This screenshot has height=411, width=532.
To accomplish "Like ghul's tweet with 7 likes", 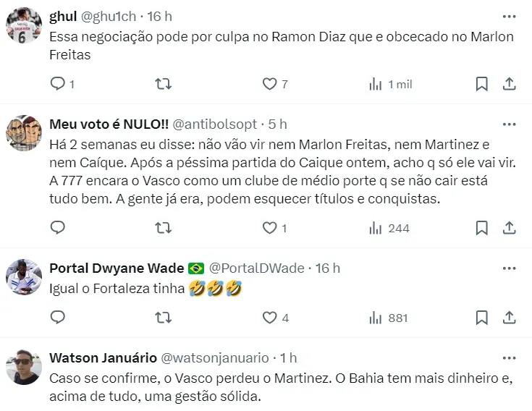I will pos(270,84).
